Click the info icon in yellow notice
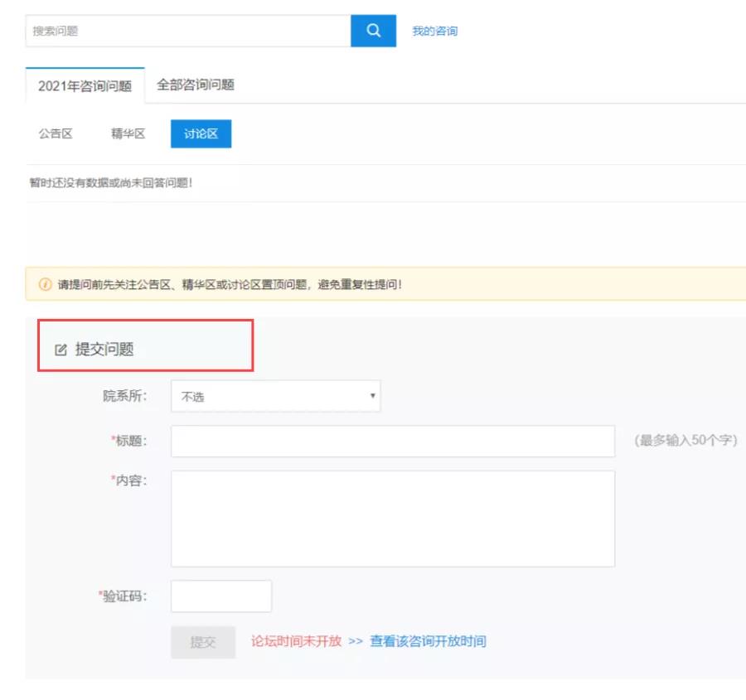This screenshot has width=746, height=700. click(x=46, y=284)
